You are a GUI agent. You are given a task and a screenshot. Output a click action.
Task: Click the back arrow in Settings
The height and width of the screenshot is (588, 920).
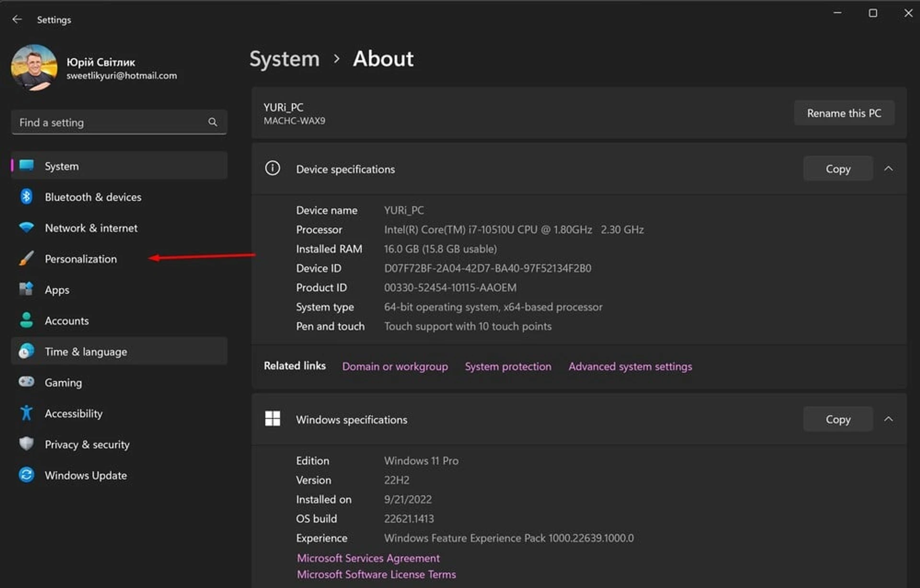(17, 19)
